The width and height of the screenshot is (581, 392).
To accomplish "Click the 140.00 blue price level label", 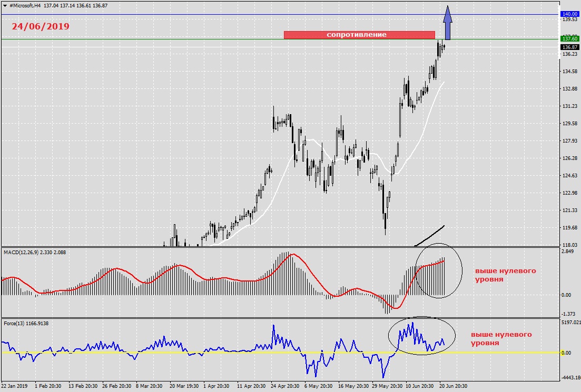I will (569, 14).
